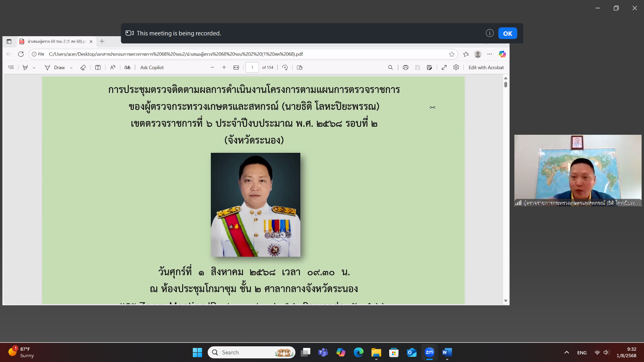Zoom in using the plus control
This screenshot has height=362, width=644.
(224, 68)
